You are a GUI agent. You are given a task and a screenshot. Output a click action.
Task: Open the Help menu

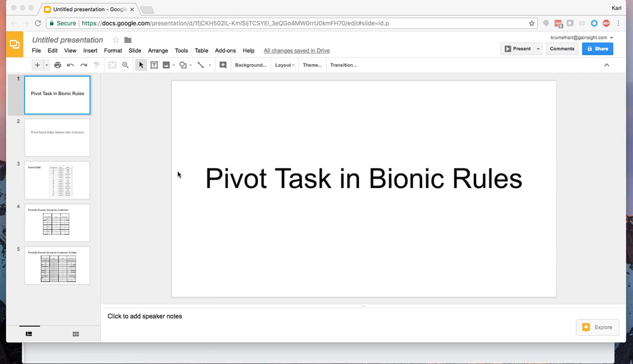[x=248, y=50]
